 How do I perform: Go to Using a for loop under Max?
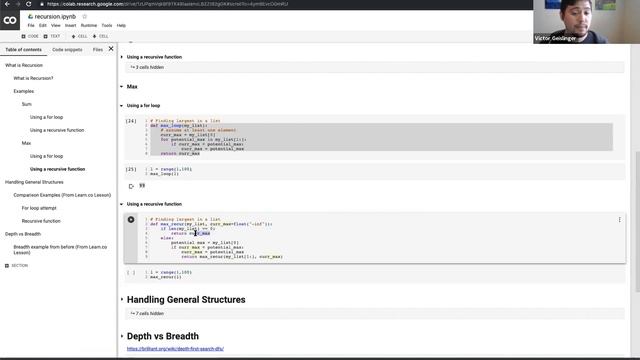(x=47, y=156)
